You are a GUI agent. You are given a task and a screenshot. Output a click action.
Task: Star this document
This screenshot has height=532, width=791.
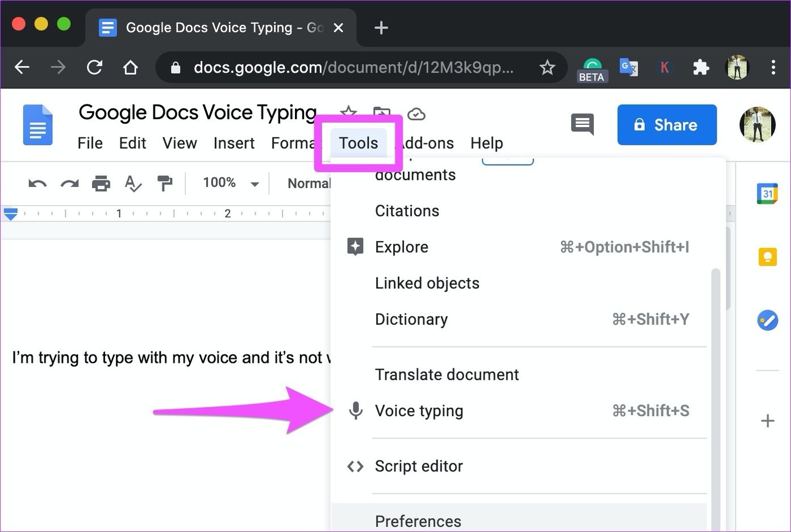(x=348, y=112)
